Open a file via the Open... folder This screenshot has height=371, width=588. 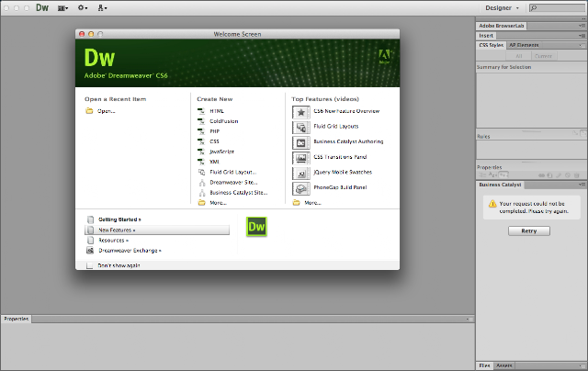coord(107,111)
